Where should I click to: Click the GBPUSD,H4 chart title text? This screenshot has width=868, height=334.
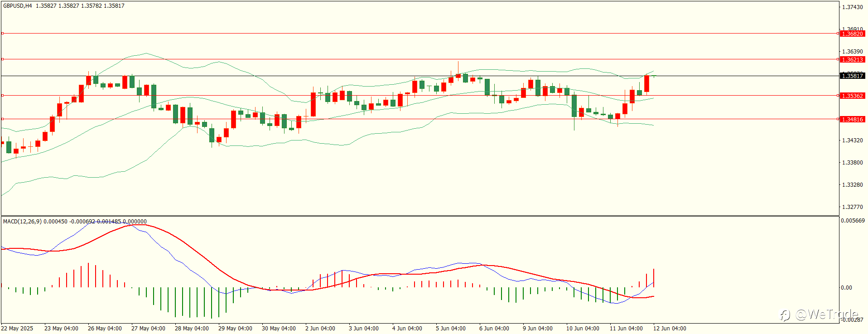[18, 6]
